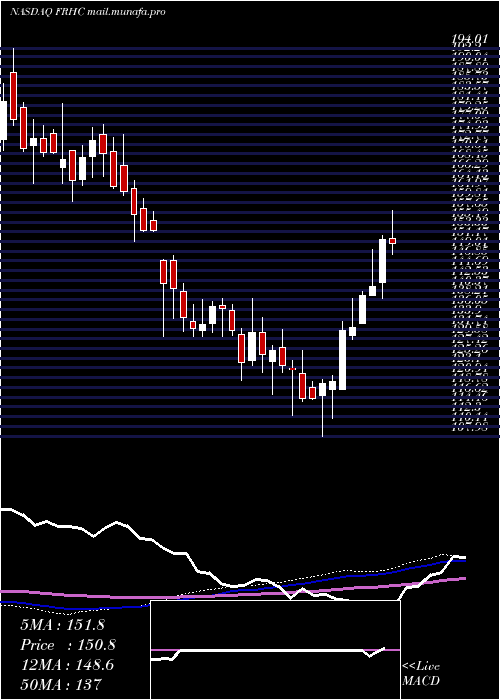Screen dimensions: 500x700
Task: Click the 5MA : 151.8 label
Action: click(62, 625)
